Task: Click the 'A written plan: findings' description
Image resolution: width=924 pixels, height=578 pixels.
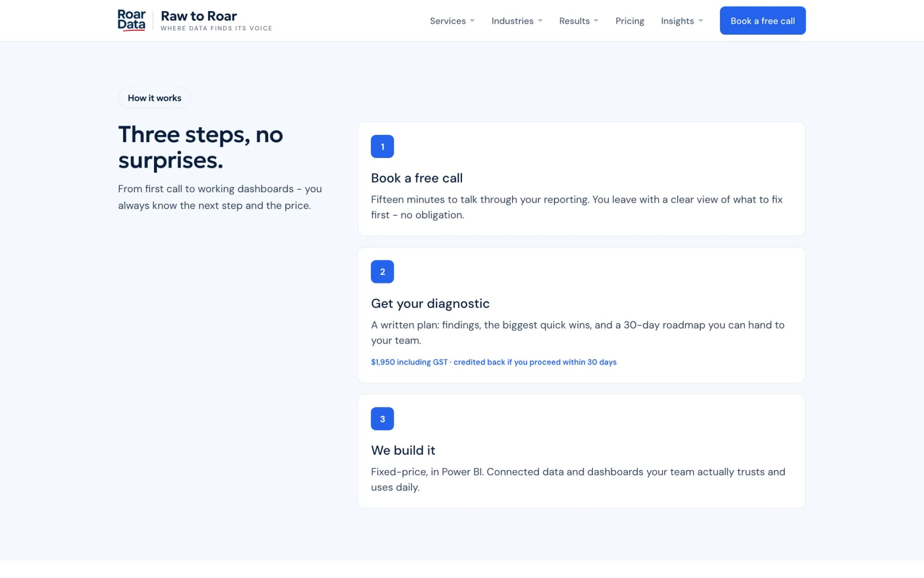Action: click(577, 332)
